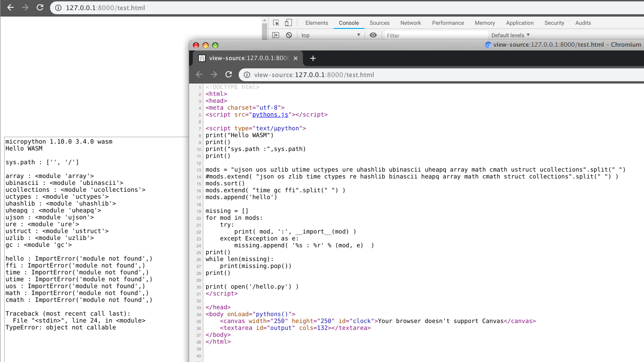Select the view-source tab in Chromium front window
Screen dimensions: 644x362
tap(248, 58)
